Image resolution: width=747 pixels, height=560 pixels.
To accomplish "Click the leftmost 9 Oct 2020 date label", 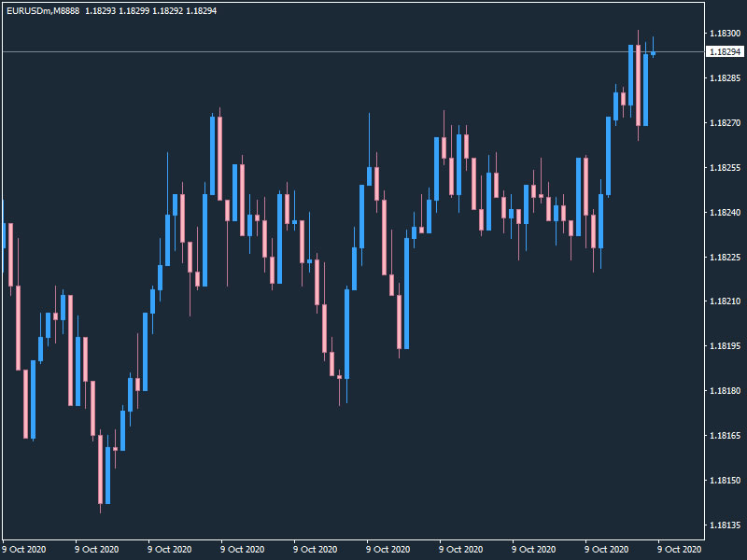I will [23, 550].
